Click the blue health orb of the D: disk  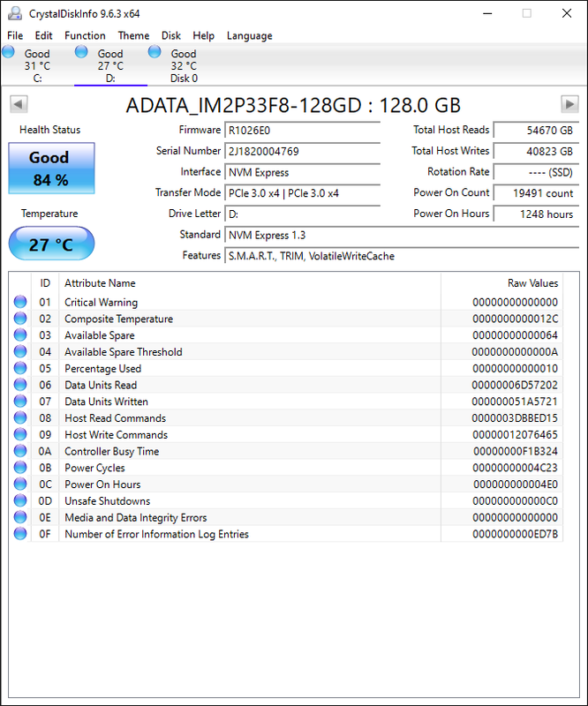click(81, 52)
